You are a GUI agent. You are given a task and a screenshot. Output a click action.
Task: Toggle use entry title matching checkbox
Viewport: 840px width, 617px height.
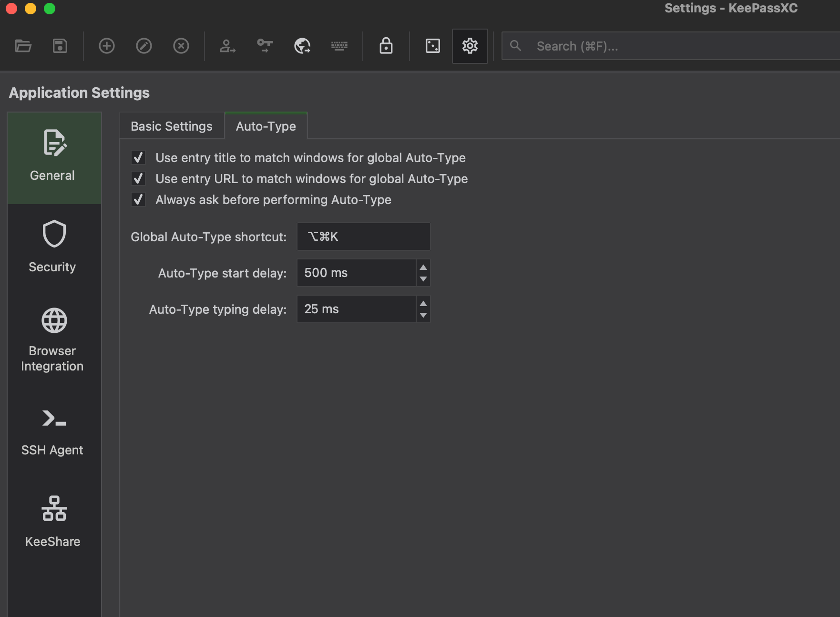coord(138,157)
